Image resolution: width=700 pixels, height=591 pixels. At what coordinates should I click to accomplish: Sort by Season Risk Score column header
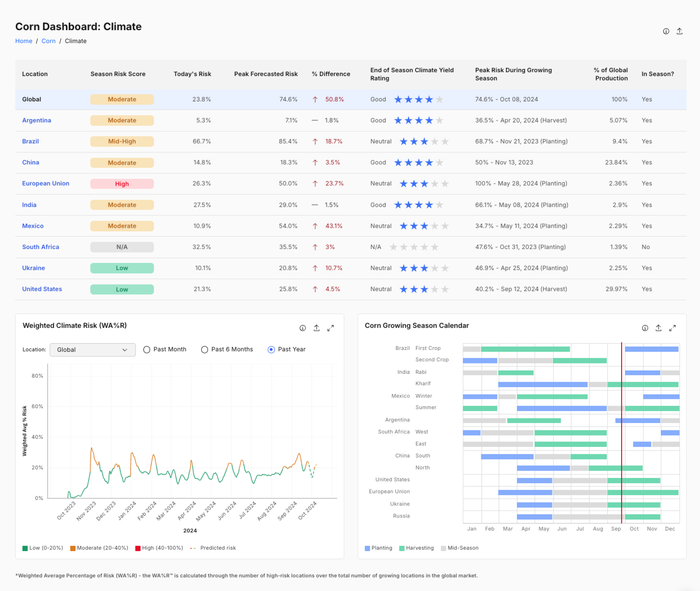click(x=118, y=74)
